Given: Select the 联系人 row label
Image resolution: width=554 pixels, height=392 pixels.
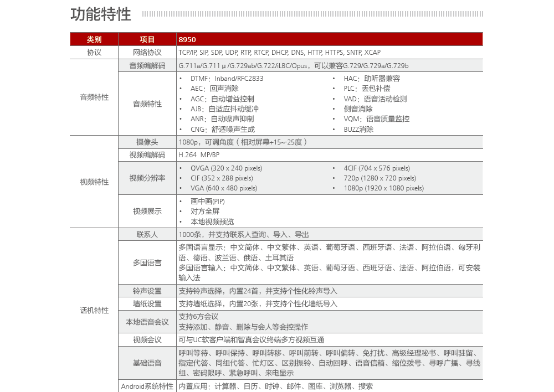Looking at the screenshot, I should (x=147, y=235).
